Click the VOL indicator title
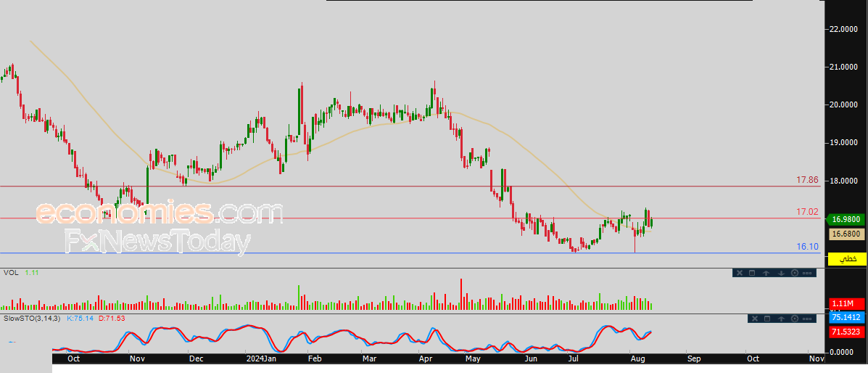This screenshot has height=373, width=868. tap(10, 273)
